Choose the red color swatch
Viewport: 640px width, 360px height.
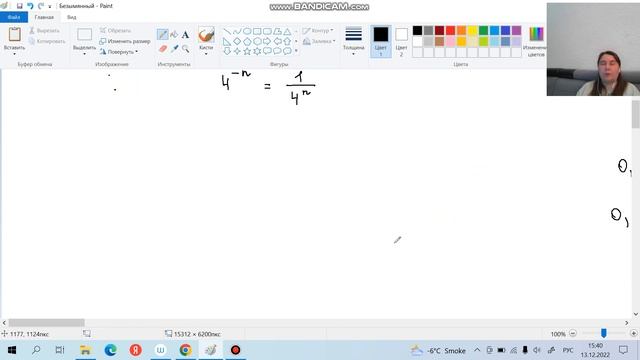(450, 31)
